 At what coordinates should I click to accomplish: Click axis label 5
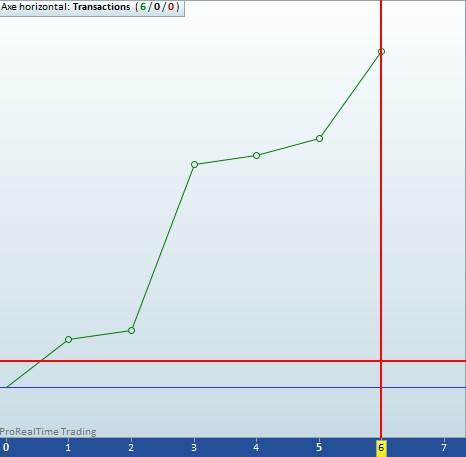(319, 447)
